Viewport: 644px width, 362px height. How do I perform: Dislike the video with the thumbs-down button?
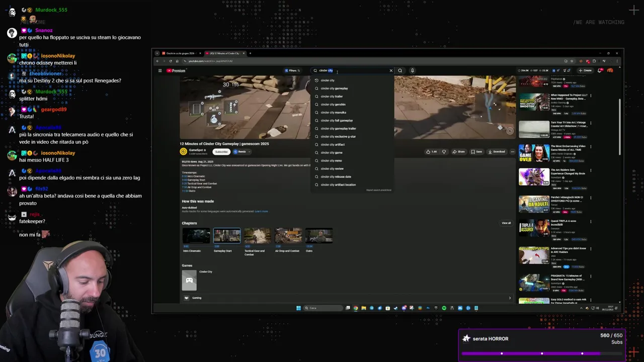(x=444, y=151)
